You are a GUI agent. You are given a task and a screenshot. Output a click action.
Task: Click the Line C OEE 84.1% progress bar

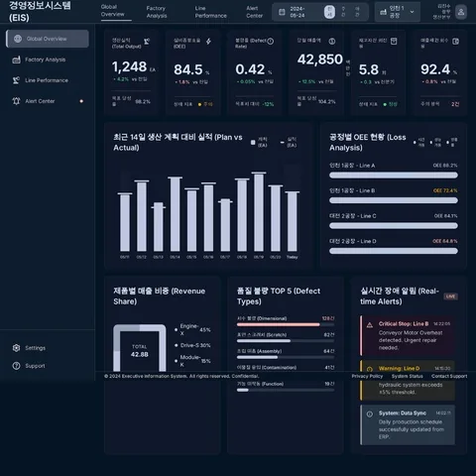pos(394,226)
